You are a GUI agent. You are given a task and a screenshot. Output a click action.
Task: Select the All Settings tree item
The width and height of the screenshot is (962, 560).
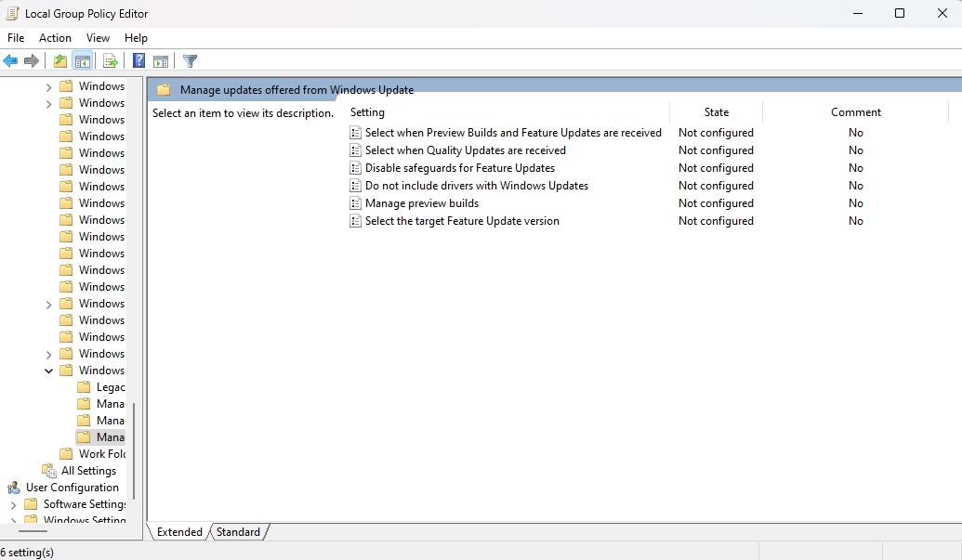click(88, 470)
